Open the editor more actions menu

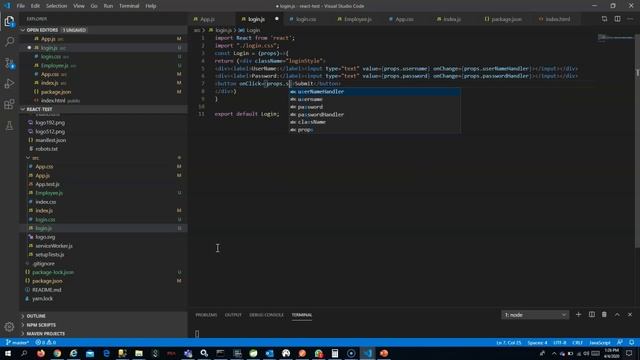coord(630,19)
